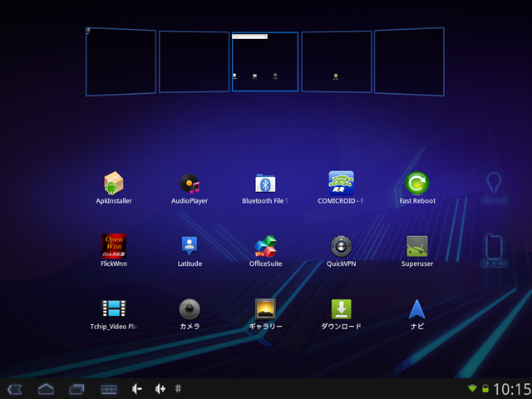Open the COMICROID app

pos(341,188)
